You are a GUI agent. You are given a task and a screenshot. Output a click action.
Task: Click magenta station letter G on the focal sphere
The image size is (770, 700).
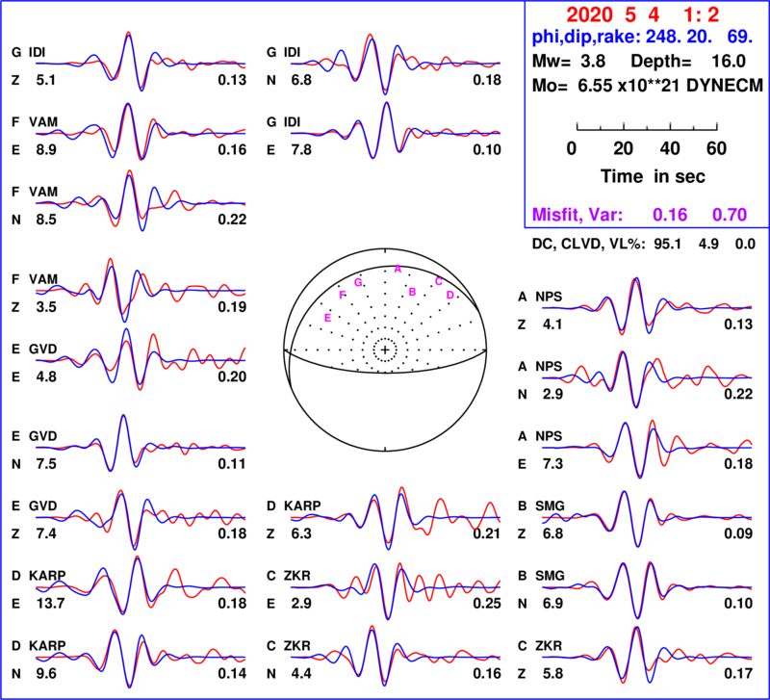pyautogui.click(x=358, y=282)
